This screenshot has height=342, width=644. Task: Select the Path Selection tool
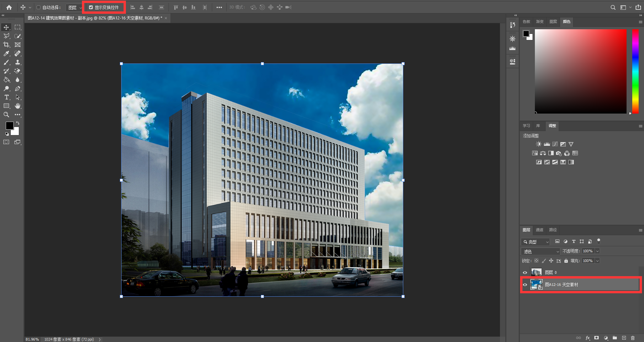17,97
